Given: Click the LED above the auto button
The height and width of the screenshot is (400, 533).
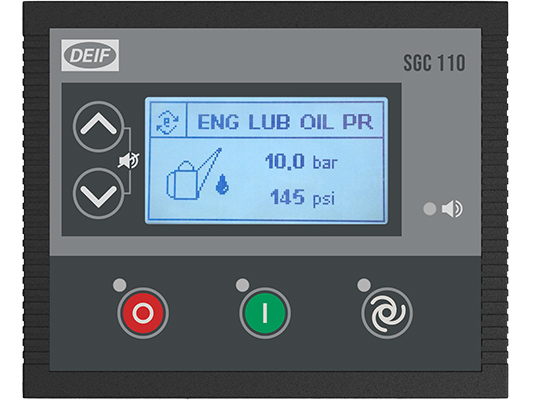Looking at the screenshot, I should tap(364, 285).
